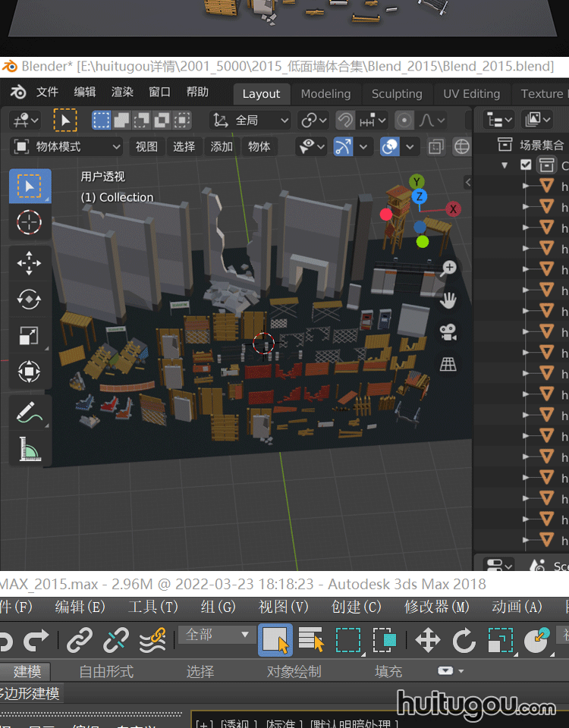Click 3ds Max select and place icon
Screen dimensions: 569x728
[537, 640]
